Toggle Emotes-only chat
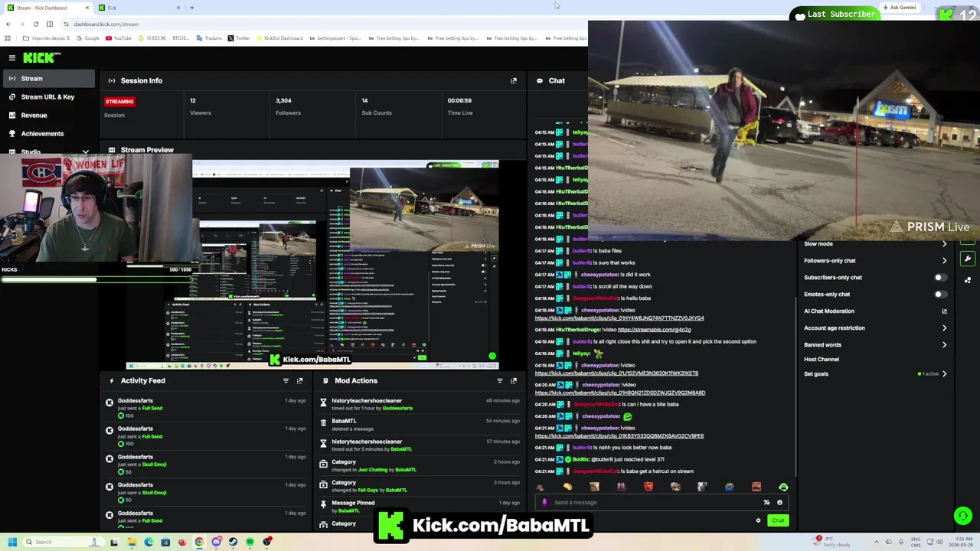Image resolution: width=980 pixels, height=551 pixels. click(x=940, y=294)
